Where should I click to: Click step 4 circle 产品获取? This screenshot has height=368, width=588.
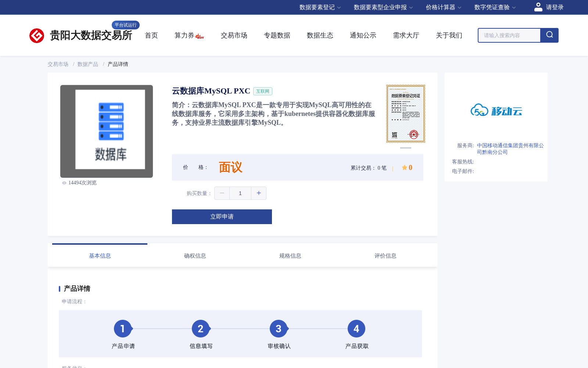(356, 329)
